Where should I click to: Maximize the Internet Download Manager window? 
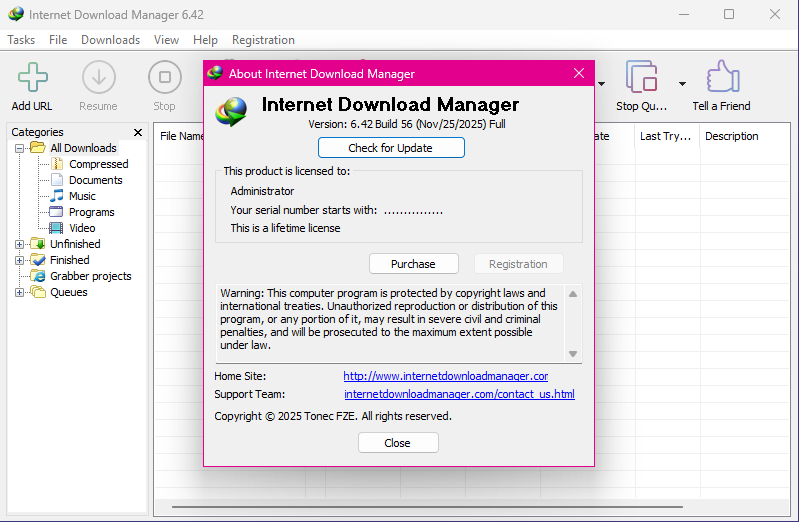coord(729,14)
